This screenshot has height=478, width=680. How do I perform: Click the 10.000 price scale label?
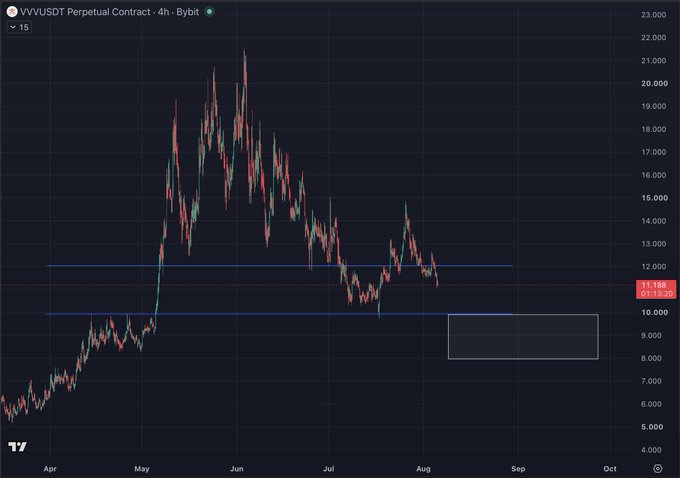654,312
